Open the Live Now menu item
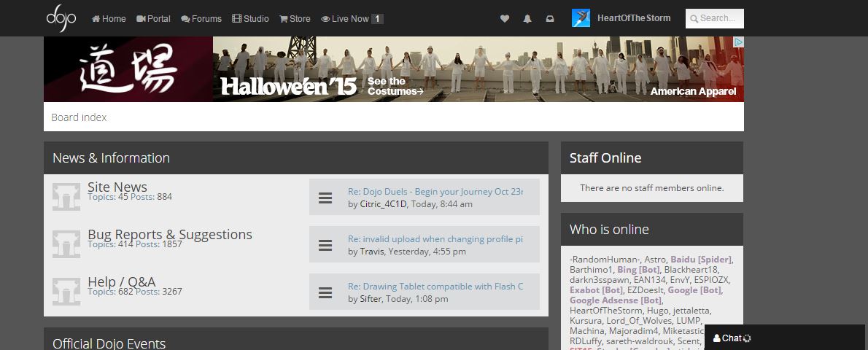 [x=352, y=19]
